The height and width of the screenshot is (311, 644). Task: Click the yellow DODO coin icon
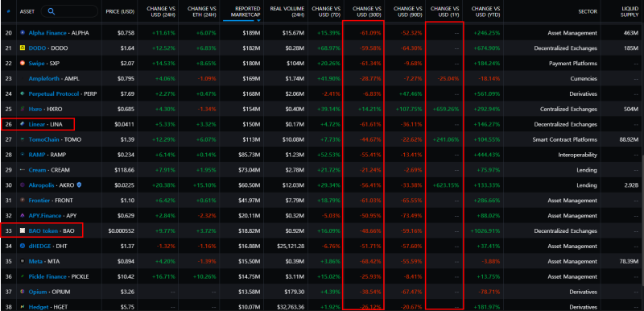click(x=23, y=48)
